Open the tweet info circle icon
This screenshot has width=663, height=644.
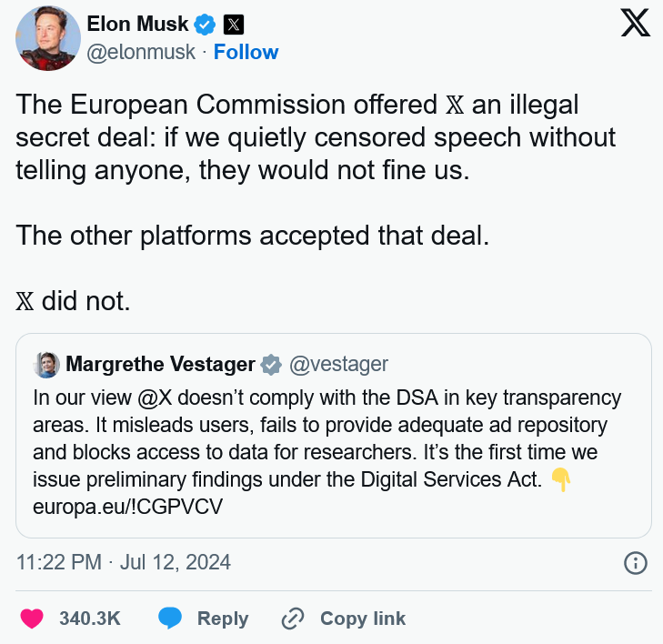click(635, 563)
